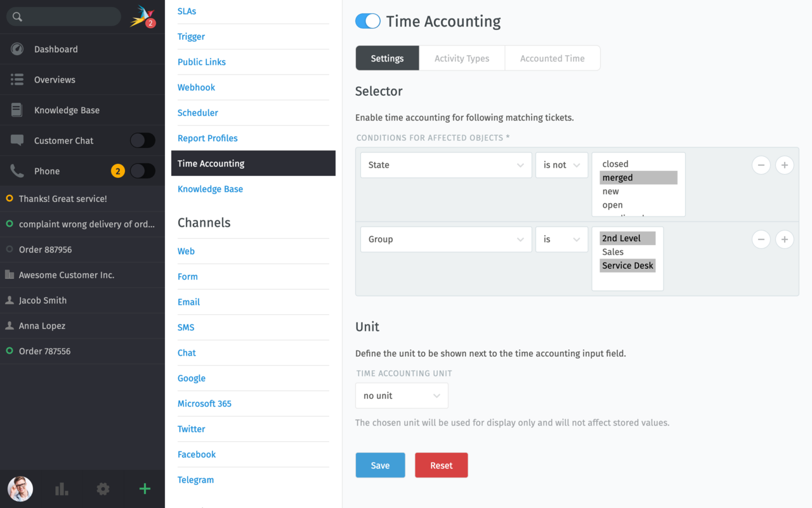Viewport: 812px width, 508px height.
Task: Switch to the Activity Types tab
Action: (462, 58)
